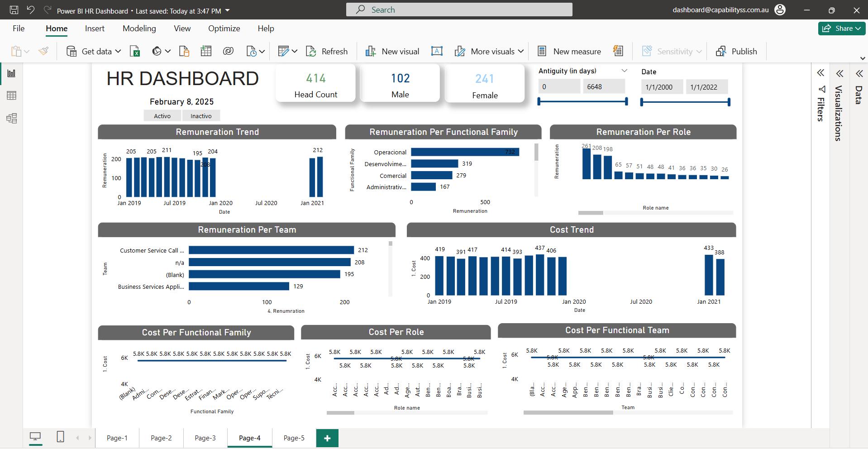Expand the Antiquity (in days) slicer dropdown
Image resolution: width=868 pixels, height=449 pixels.
point(625,71)
